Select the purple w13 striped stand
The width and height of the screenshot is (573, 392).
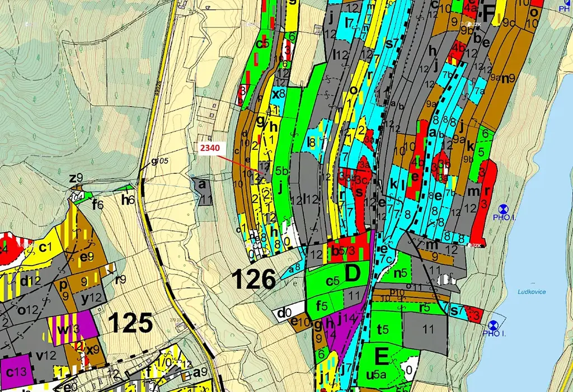[x=72, y=328]
